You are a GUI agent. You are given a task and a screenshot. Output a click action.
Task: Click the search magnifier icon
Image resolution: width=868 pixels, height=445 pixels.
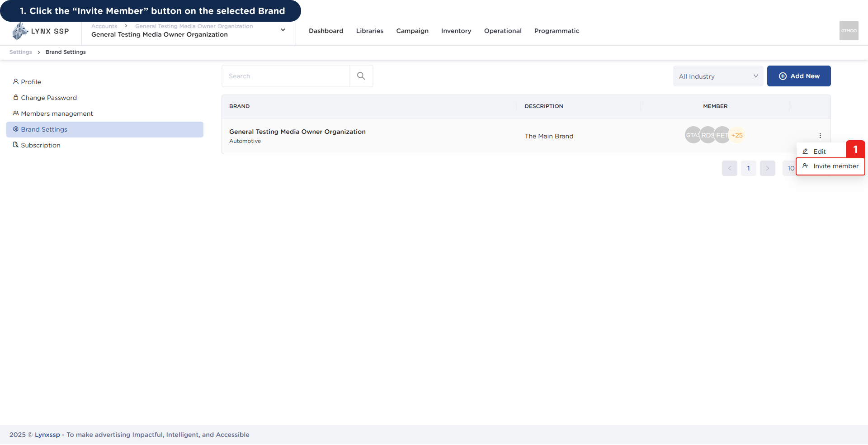click(x=361, y=76)
